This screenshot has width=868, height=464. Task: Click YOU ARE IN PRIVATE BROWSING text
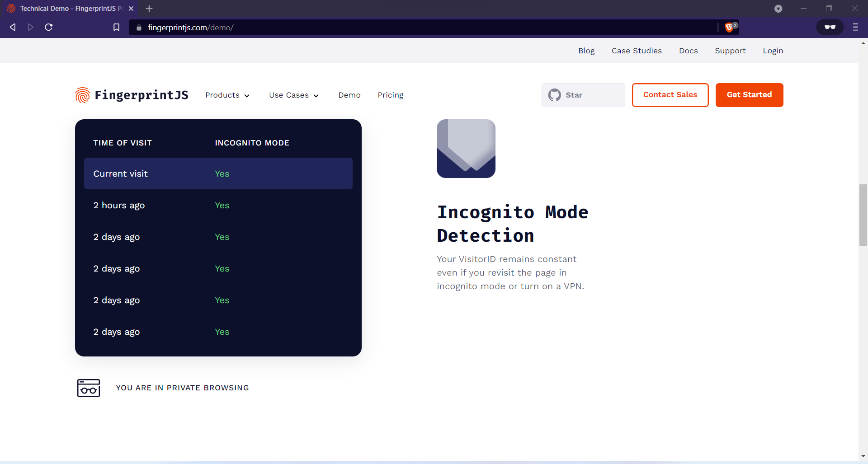[182, 388]
